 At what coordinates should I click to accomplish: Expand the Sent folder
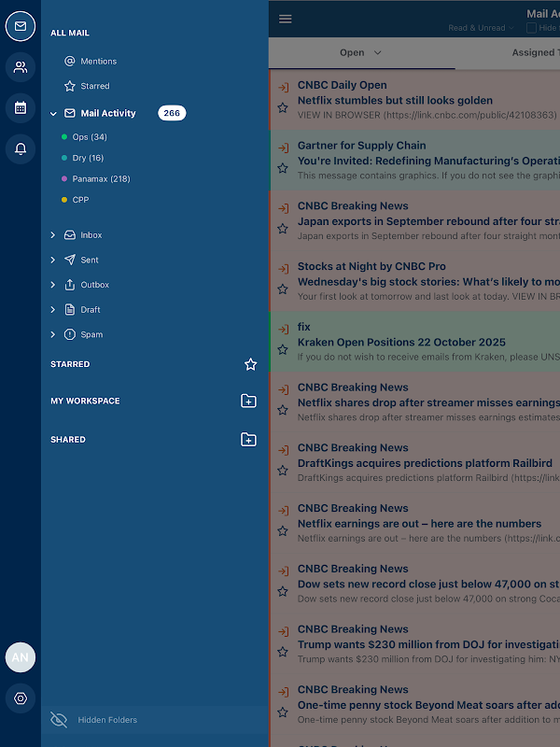click(53, 260)
